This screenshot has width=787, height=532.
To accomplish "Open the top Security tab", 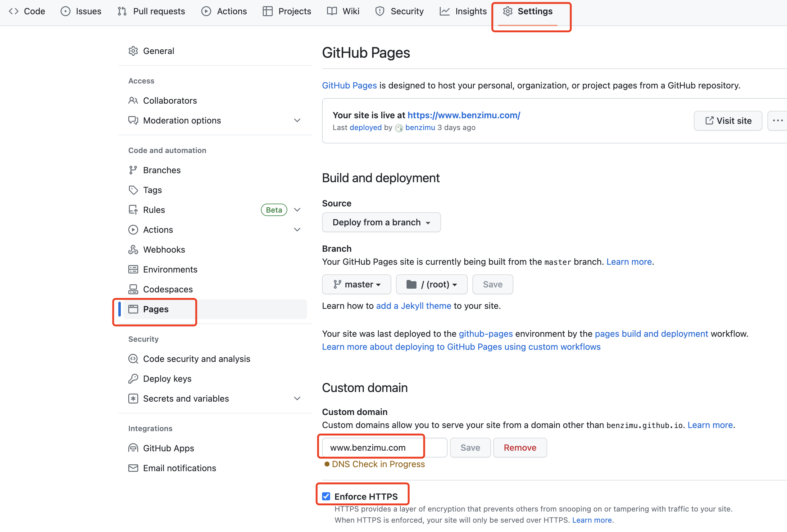I will [x=399, y=11].
